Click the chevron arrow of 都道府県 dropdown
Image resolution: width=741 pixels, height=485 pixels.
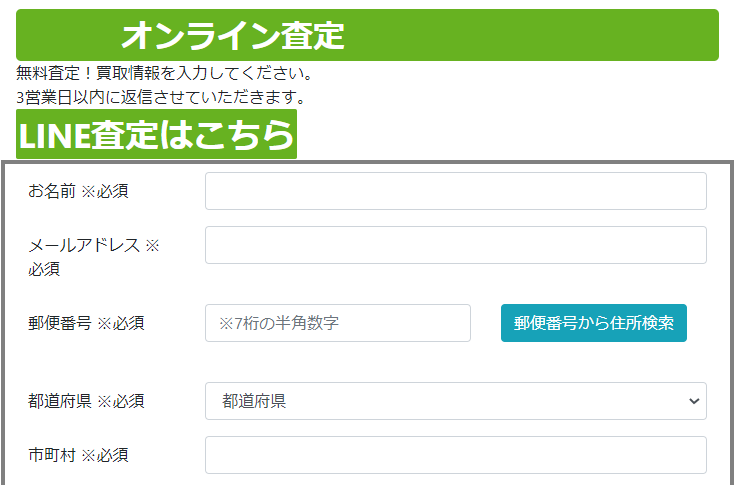click(x=694, y=401)
